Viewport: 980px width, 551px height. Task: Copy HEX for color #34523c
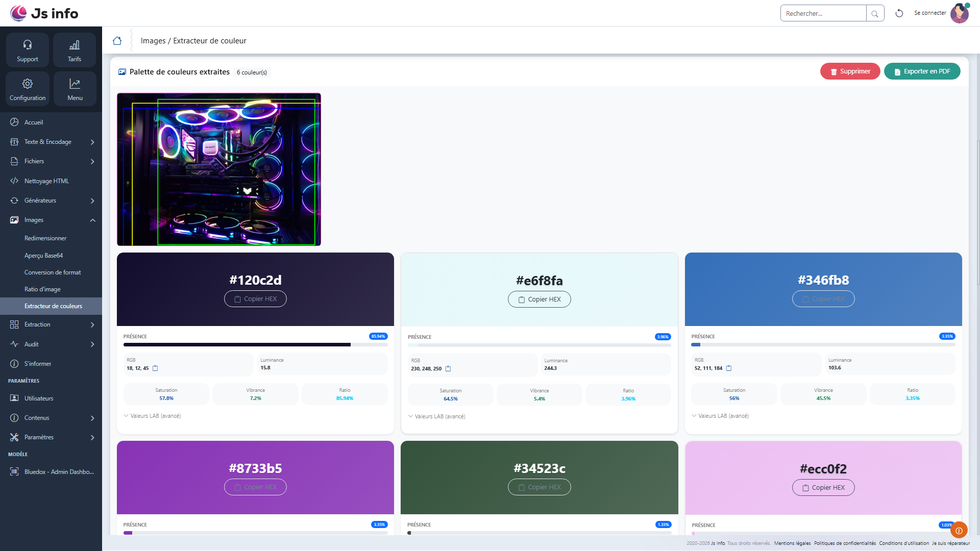click(539, 487)
